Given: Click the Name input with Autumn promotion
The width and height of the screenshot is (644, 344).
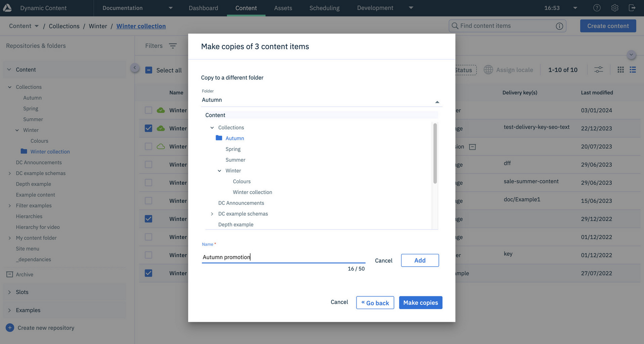Looking at the screenshot, I should (x=284, y=257).
